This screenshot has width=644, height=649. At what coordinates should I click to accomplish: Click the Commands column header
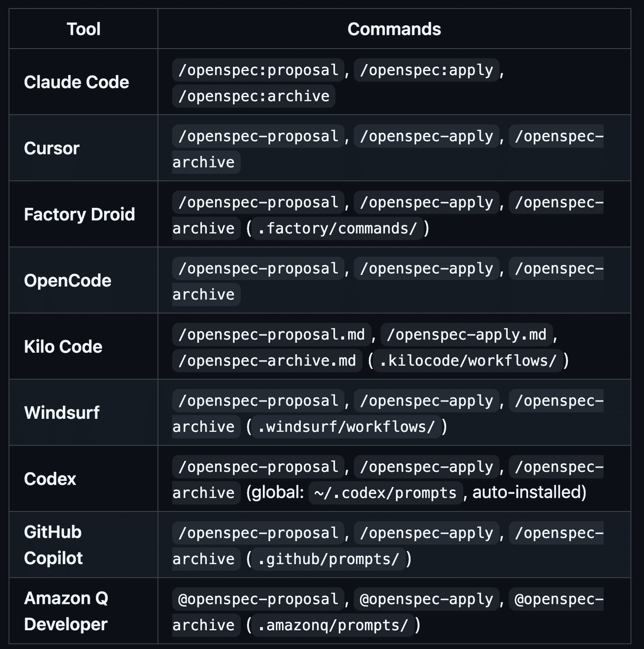coord(394,29)
